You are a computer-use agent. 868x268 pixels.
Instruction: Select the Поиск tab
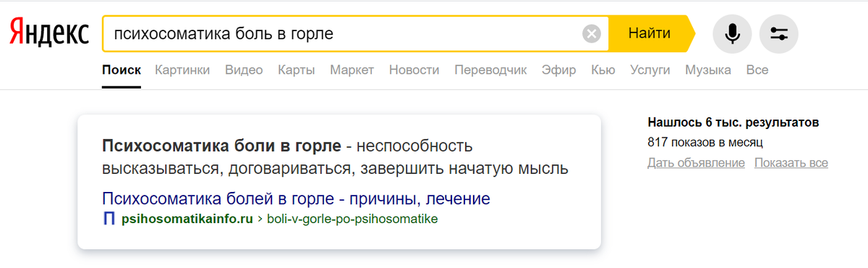122,70
